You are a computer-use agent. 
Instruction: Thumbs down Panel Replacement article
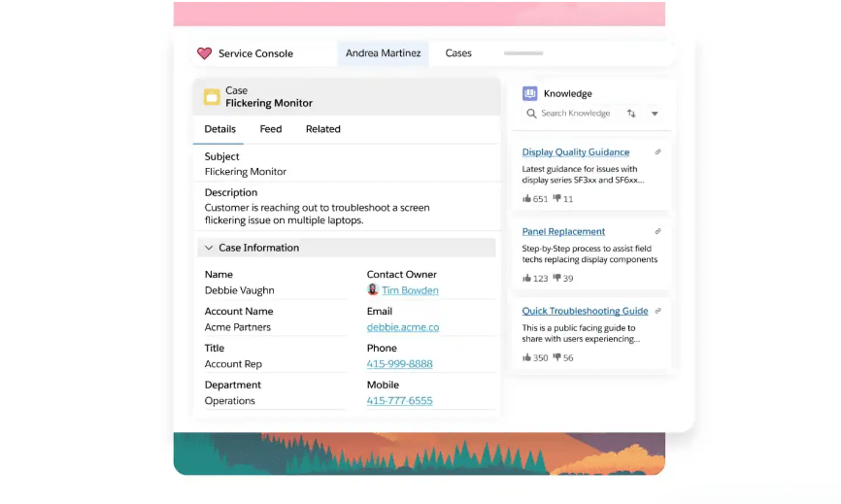coord(556,278)
